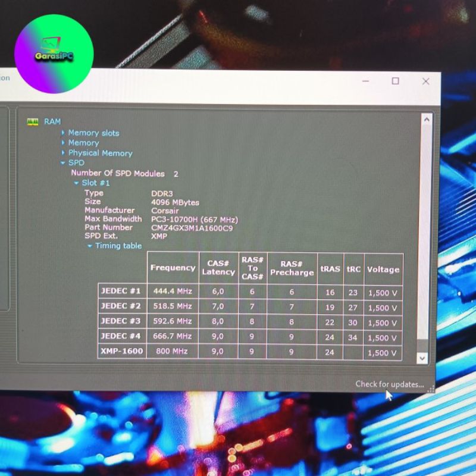Screen dimensions: 476x476
Task: Collapse the SPD section
Action: 63,162
